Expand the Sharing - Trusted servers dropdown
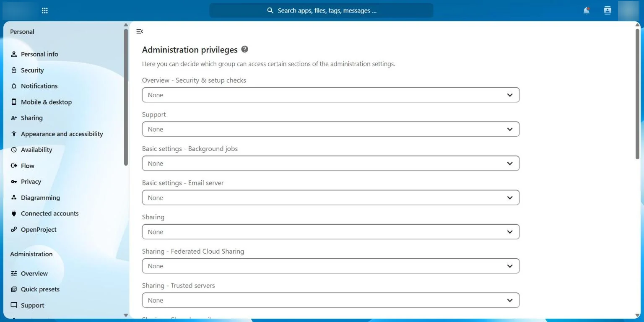The height and width of the screenshot is (322, 644). pyautogui.click(x=331, y=300)
